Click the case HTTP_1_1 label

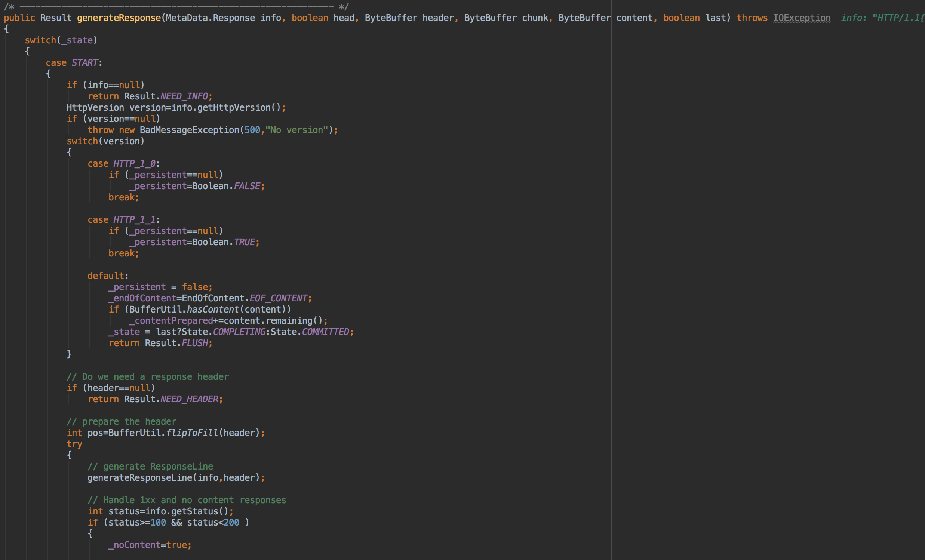pos(124,219)
